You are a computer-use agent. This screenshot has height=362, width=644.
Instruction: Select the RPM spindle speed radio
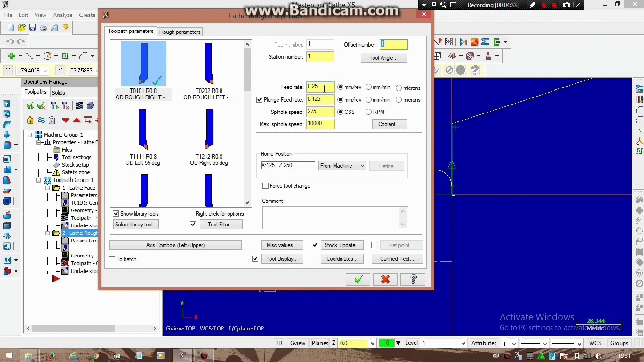pyautogui.click(x=369, y=112)
